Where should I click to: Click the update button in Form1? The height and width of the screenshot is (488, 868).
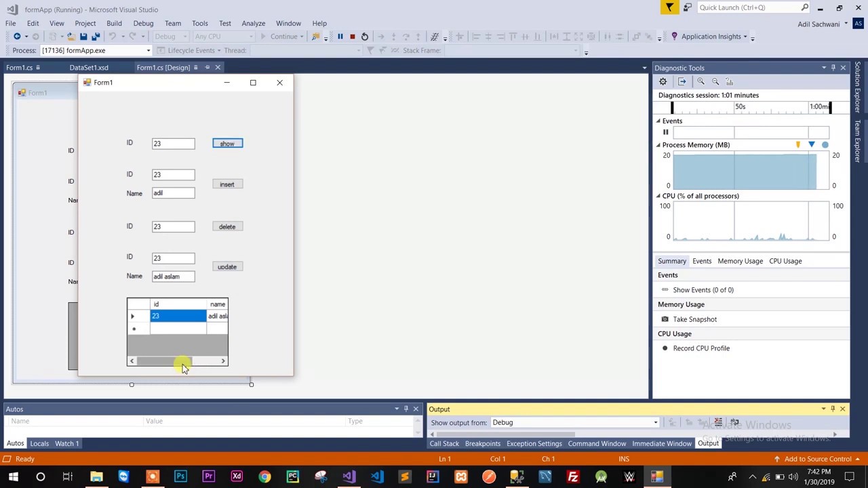tap(227, 267)
